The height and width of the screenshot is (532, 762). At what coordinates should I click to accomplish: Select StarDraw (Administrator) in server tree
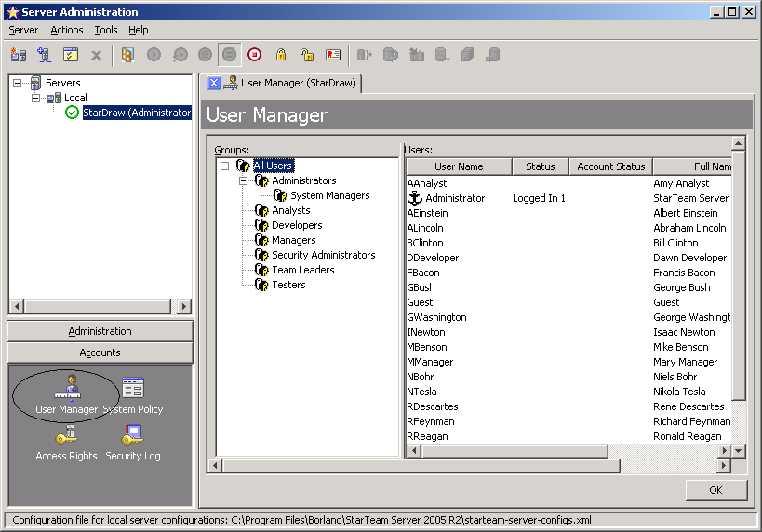point(137,113)
